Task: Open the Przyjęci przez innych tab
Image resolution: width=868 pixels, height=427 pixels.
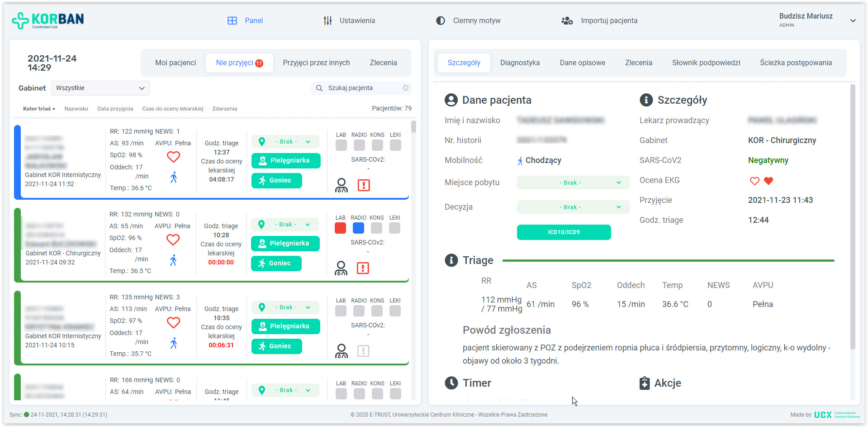Action: pyautogui.click(x=316, y=63)
